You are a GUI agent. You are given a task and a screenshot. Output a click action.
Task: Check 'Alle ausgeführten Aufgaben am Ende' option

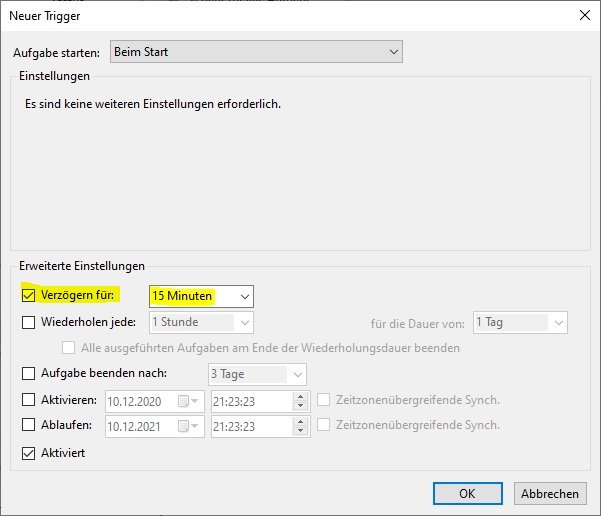point(69,348)
